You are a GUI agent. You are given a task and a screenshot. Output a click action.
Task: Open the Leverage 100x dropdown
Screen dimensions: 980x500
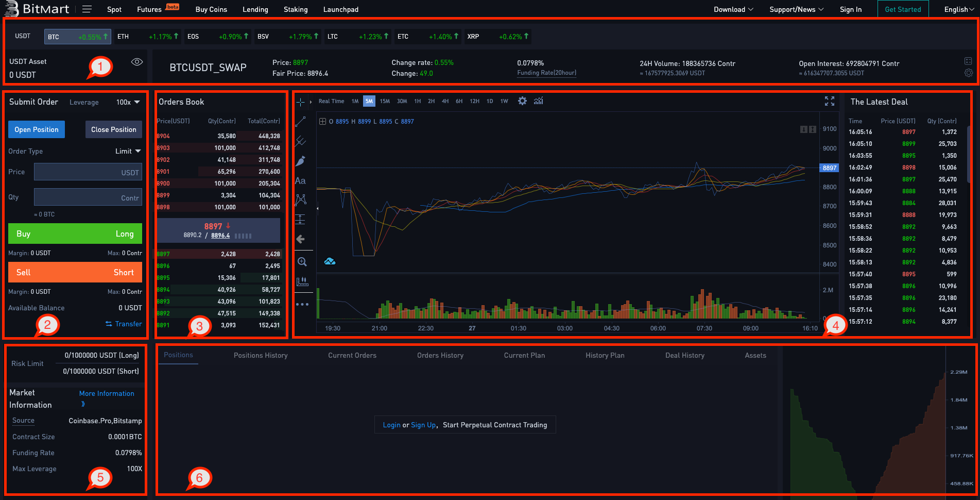point(128,102)
